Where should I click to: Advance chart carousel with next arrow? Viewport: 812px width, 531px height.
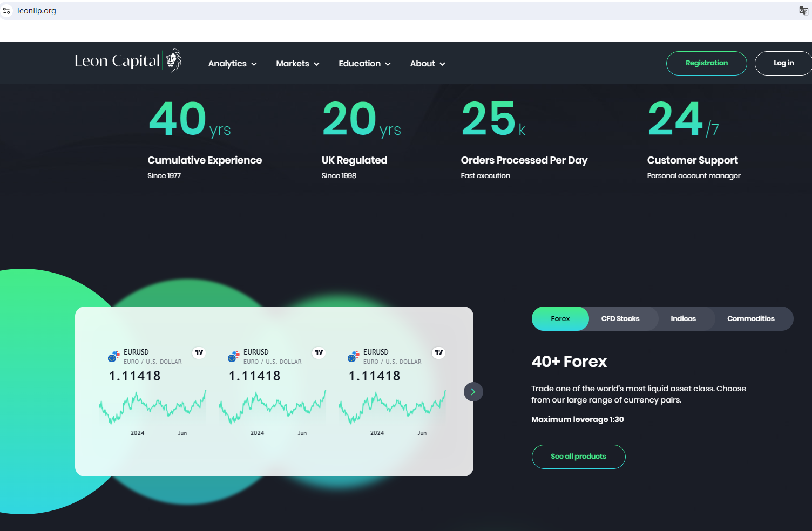473,392
